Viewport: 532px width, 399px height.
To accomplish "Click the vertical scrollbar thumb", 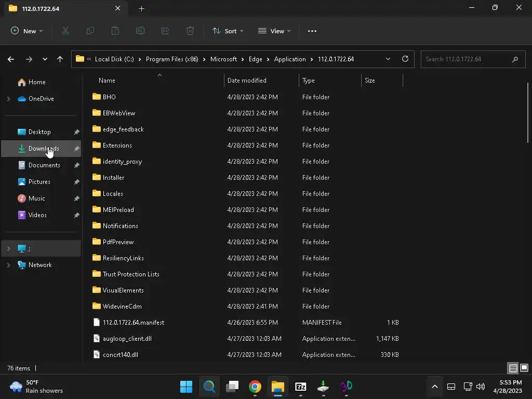I will (528, 113).
